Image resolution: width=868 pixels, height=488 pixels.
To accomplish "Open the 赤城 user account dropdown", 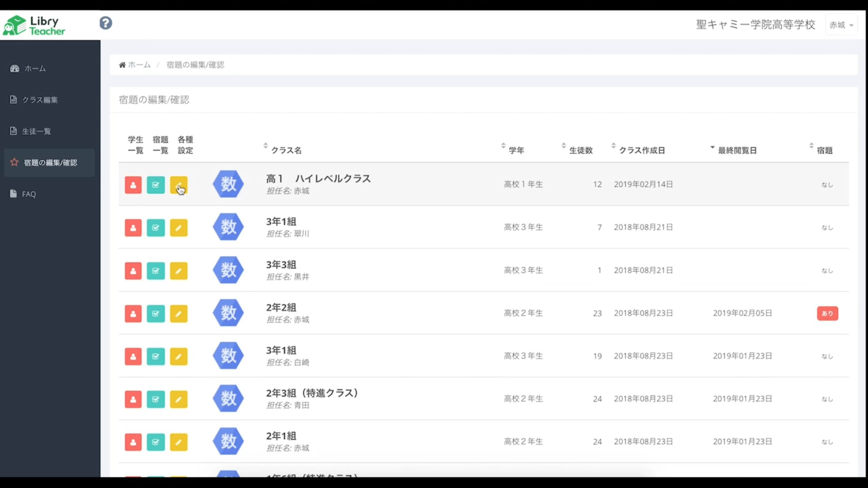I will coord(841,25).
